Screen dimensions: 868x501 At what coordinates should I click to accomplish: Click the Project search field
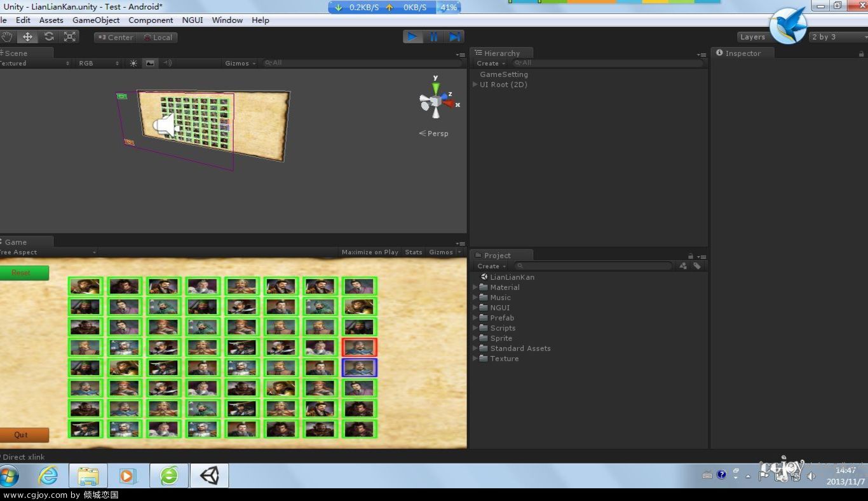[x=594, y=266]
